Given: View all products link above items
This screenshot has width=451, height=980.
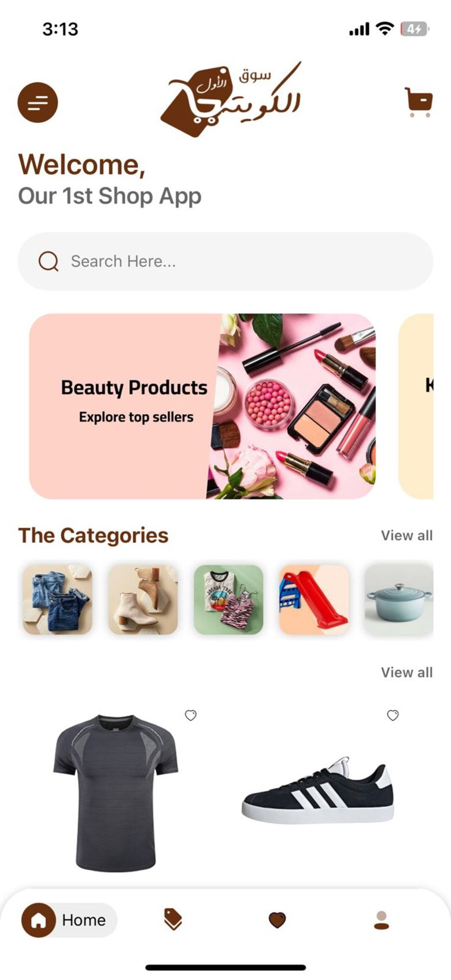Looking at the screenshot, I should (407, 672).
